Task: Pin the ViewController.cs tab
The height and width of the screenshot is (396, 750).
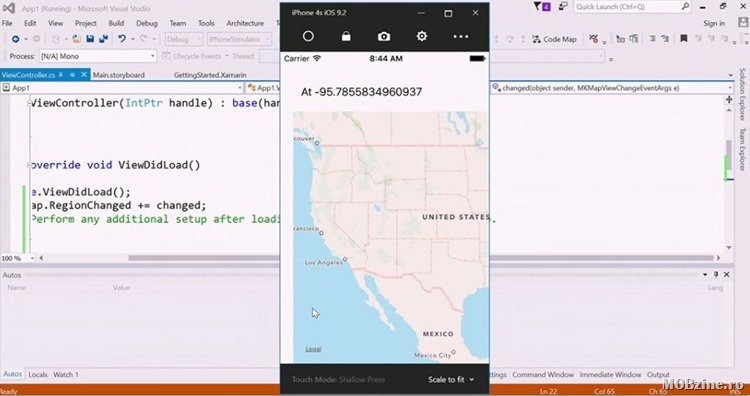Action: click(73, 75)
